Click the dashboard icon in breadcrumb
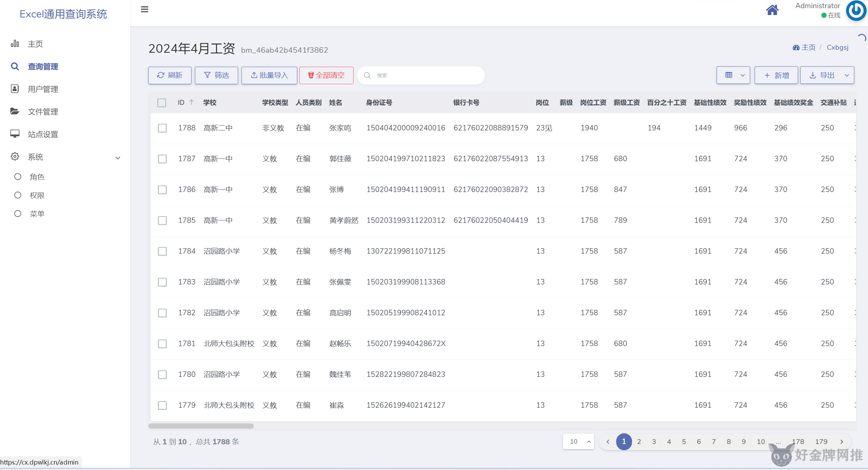Screen dimensions: 868x470 (796, 48)
